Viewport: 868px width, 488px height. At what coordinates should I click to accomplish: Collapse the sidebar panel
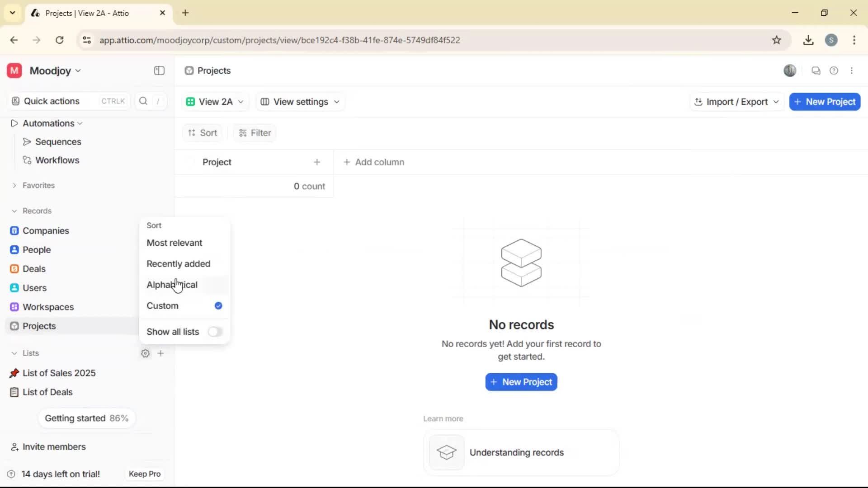[159, 70]
